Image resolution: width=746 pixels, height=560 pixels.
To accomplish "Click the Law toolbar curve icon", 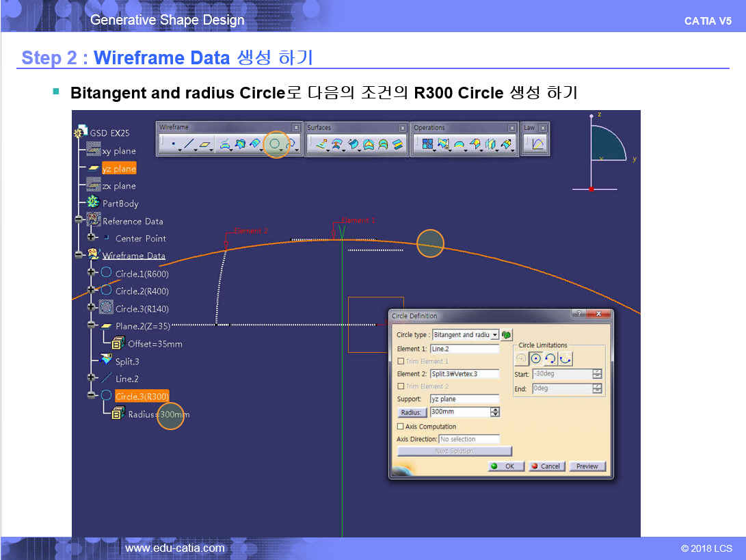I will pos(537,144).
